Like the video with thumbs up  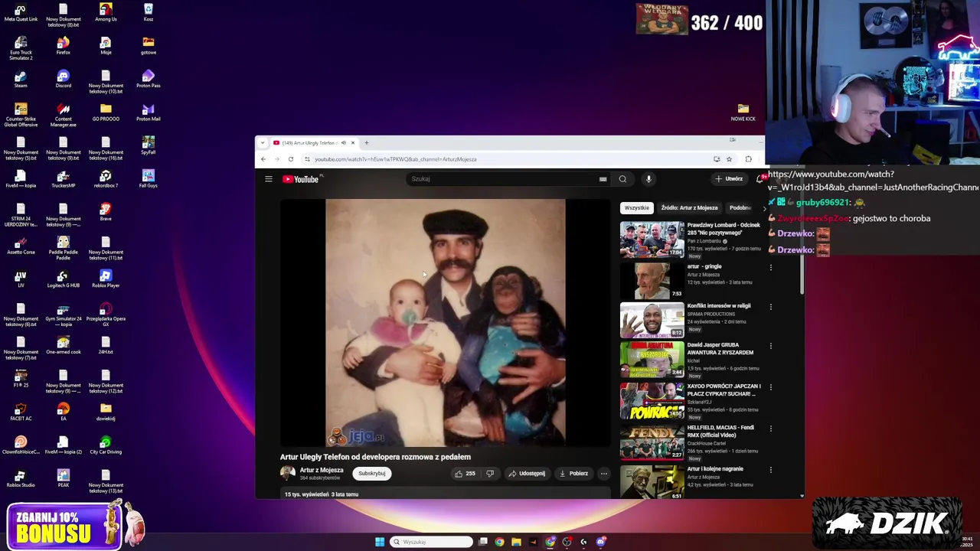(465, 474)
